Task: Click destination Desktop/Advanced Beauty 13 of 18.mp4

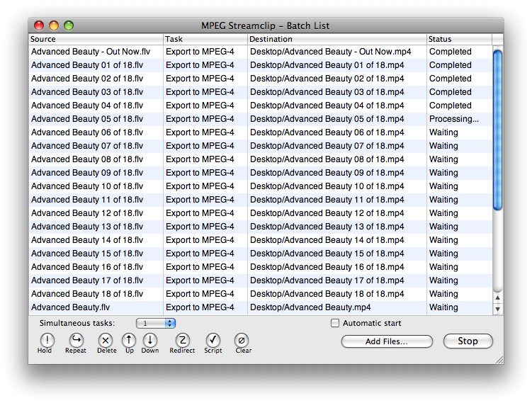Action: point(327,227)
